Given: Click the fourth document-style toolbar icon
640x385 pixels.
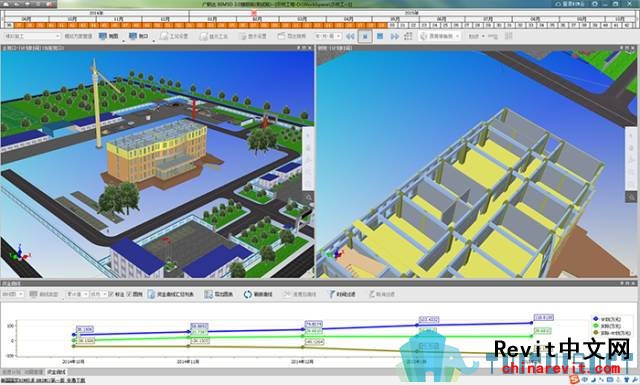Looking at the screenshot, I should (203, 36).
